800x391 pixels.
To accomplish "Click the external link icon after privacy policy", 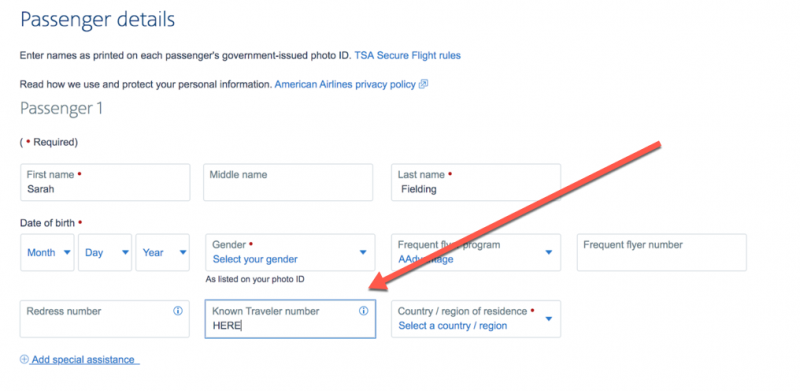I will click(423, 85).
